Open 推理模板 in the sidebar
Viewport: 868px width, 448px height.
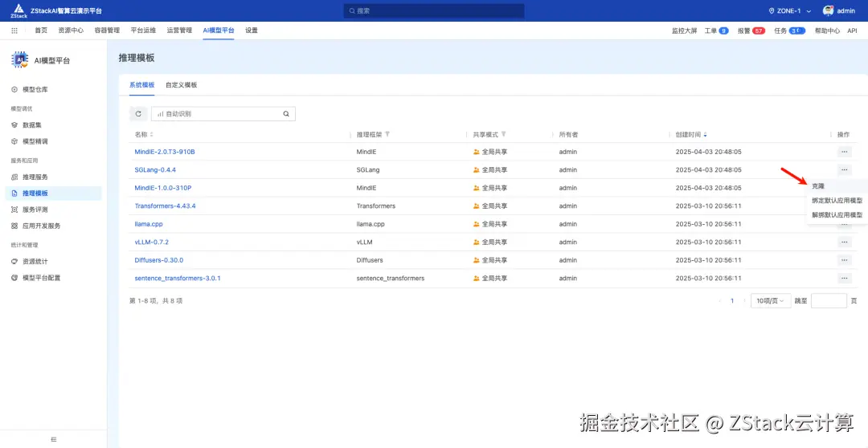53,193
